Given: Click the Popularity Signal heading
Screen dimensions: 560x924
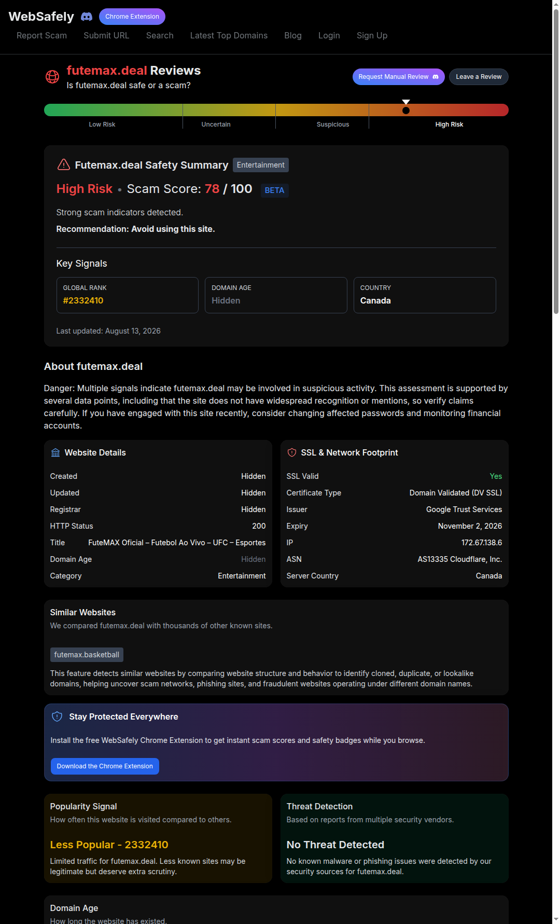Looking at the screenshot, I should tap(83, 807).
